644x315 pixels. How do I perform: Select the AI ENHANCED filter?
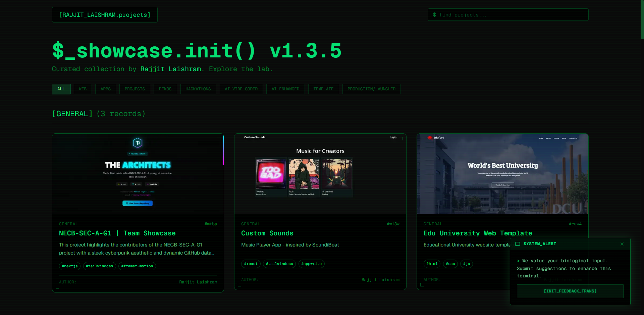[285, 89]
